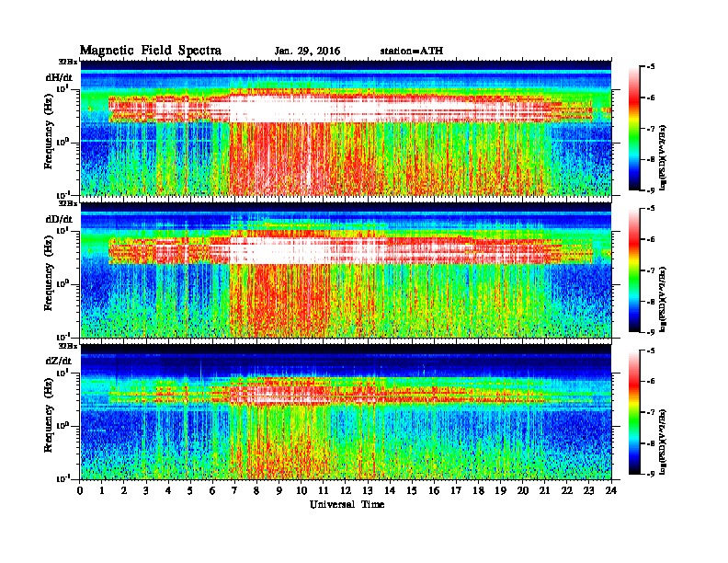This screenshot has width=728, height=563.
Task: Click the 32Hz label atop dH/dt panel
Action: (x=68, y=62)
